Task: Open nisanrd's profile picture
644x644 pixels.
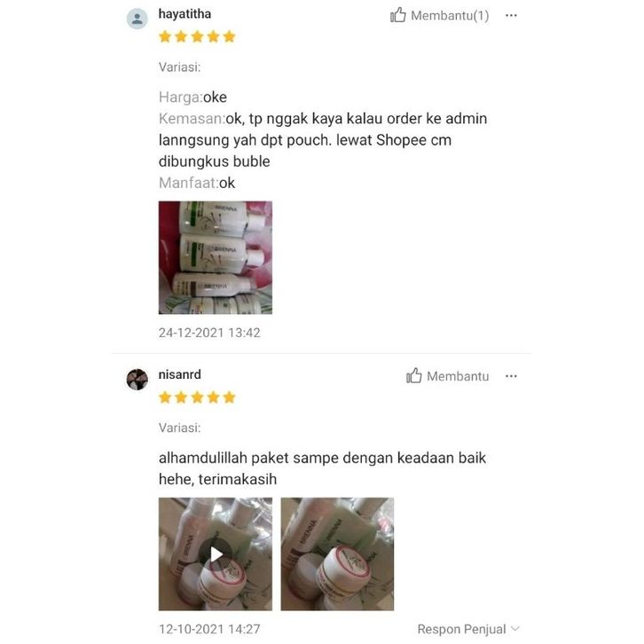Action: tap(137, 379)
